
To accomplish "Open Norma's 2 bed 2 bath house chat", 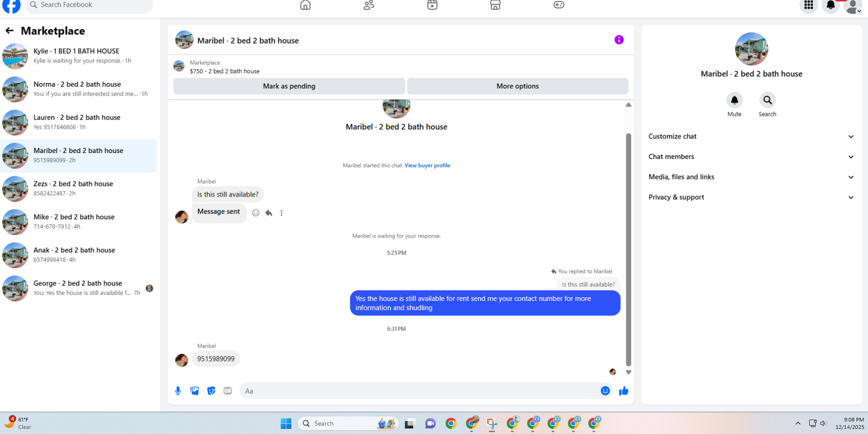I will [79, 89].
